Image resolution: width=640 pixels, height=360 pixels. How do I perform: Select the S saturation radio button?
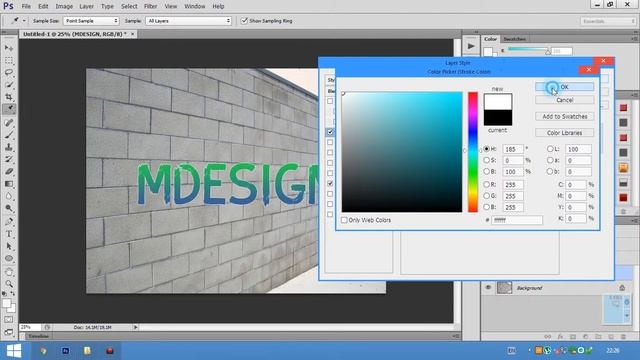point(487,160)
